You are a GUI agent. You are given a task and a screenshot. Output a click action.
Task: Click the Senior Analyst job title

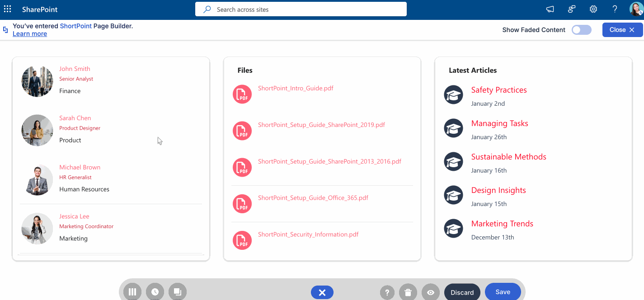tap(76, 79)
